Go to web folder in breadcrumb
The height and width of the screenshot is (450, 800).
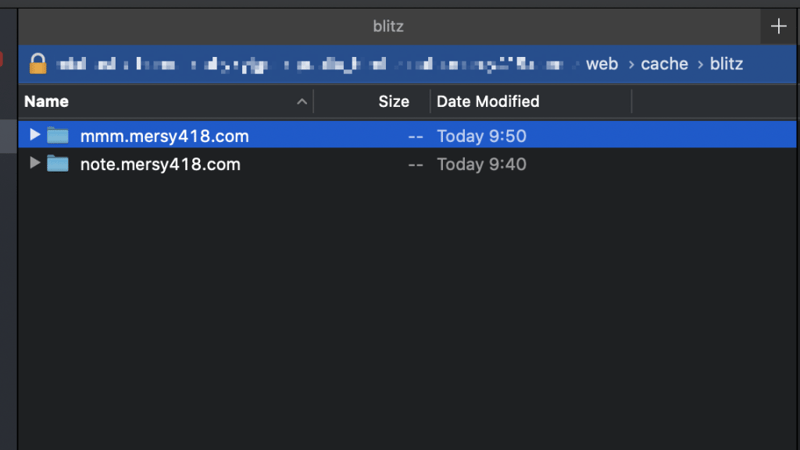(x=602, y=64)
